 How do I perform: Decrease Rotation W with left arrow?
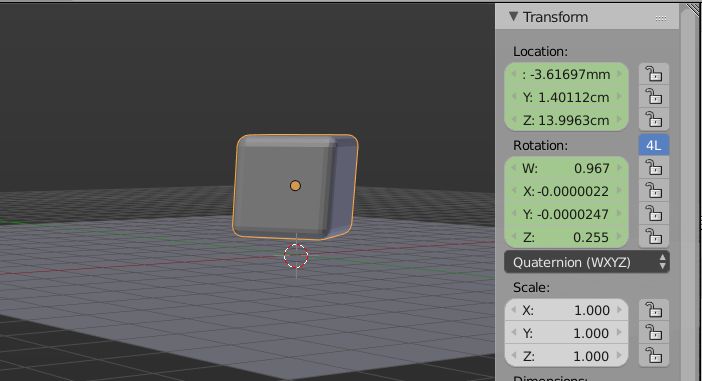point(514,167)
